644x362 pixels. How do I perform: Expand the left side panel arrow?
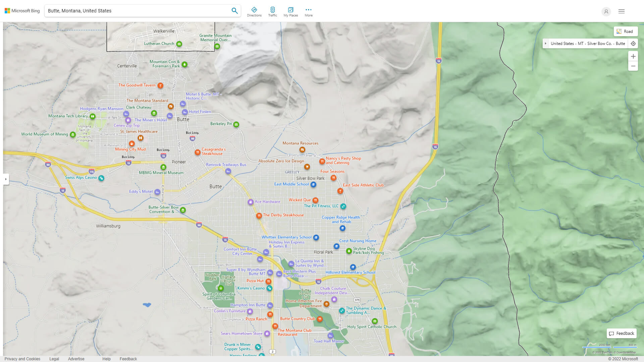tap(6, 179)
